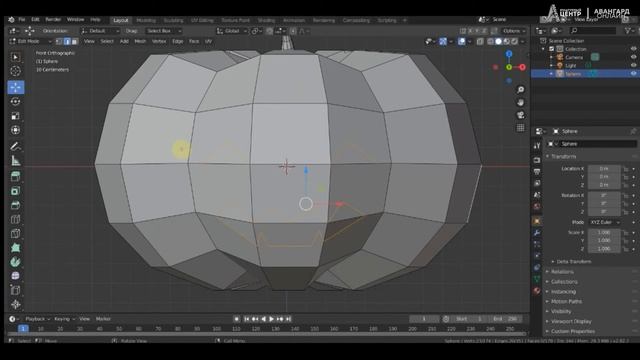Open the Select Box drag dropdown
The image size is (640, 360).
(x=164, y=31)
